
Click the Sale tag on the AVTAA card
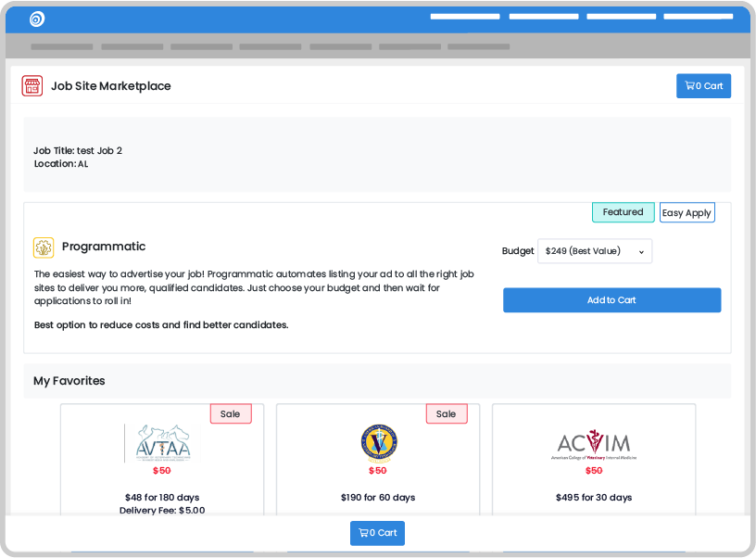[230, 414]
